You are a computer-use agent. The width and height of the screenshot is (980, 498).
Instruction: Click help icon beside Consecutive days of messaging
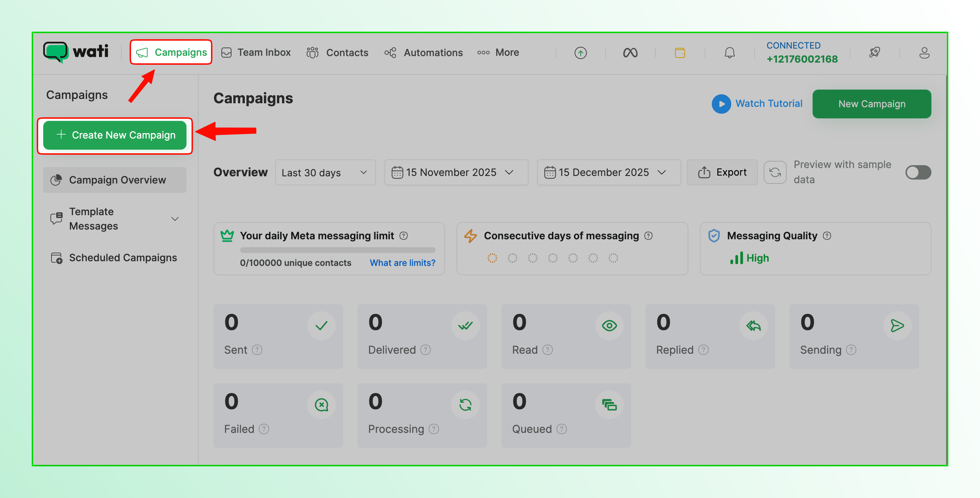[648, 236]
